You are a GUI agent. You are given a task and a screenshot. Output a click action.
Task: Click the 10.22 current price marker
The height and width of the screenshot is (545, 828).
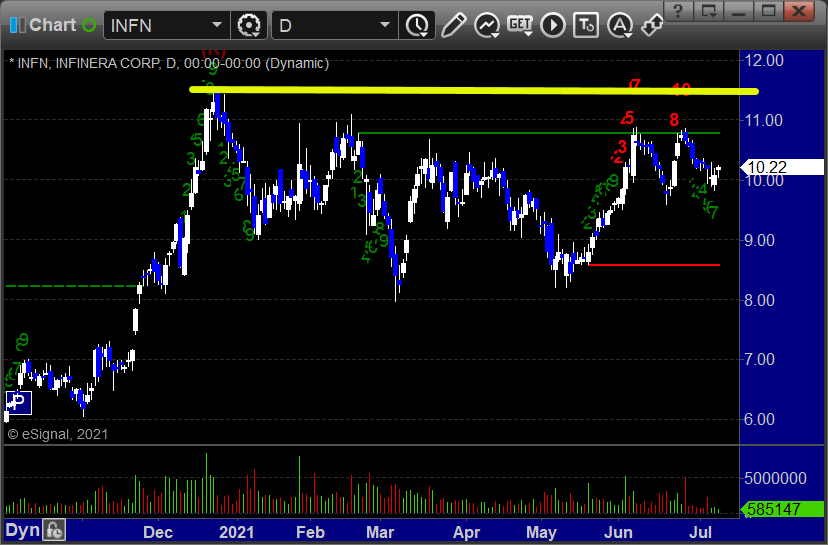782,167
